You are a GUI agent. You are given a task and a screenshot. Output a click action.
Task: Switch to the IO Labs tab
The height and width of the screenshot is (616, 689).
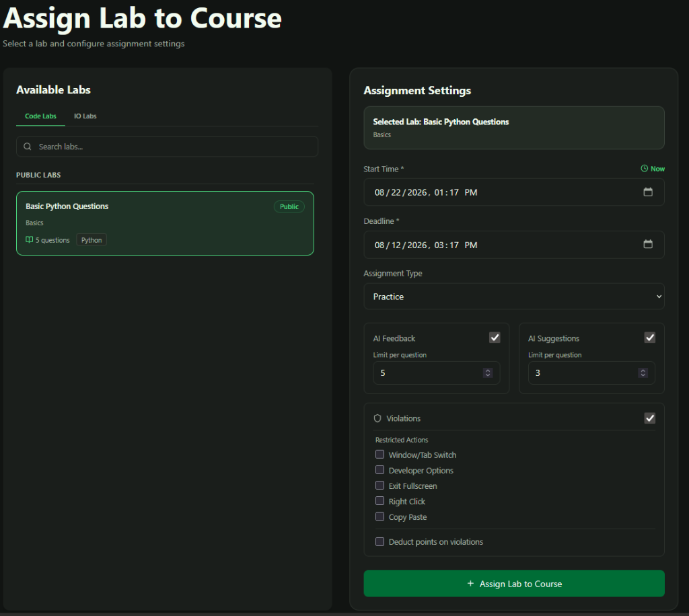point(85,116)
